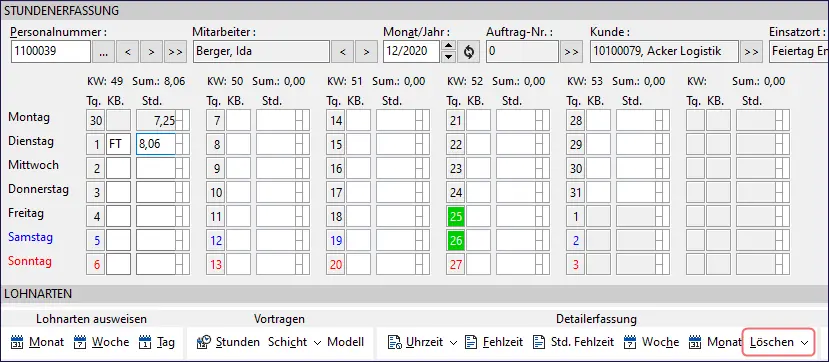Viewport: 829px width, 362px height.
Task: Click the Std. field showing 7,25 for Montag 30
Action: click(156, 120)
